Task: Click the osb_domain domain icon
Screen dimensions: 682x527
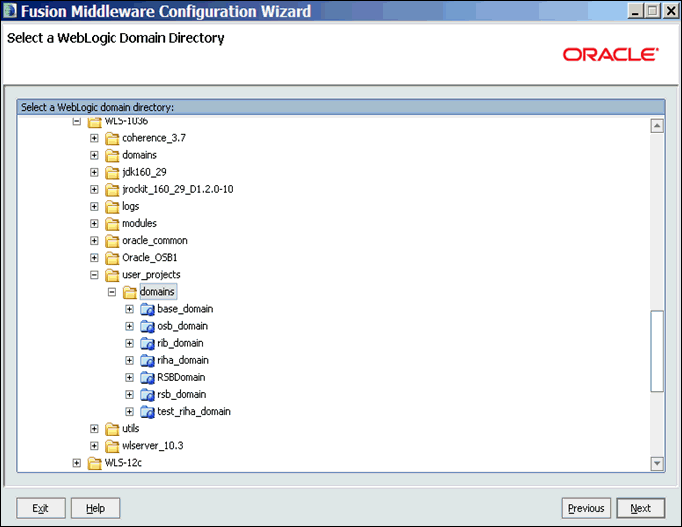Action: click(x=147, y=326)
